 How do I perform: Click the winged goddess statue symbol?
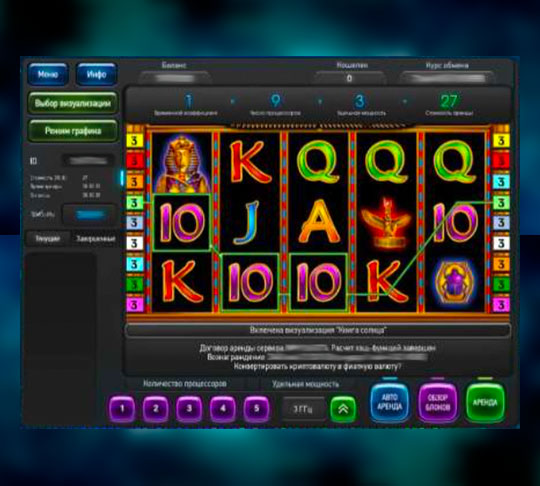click(x=386, y=224)
